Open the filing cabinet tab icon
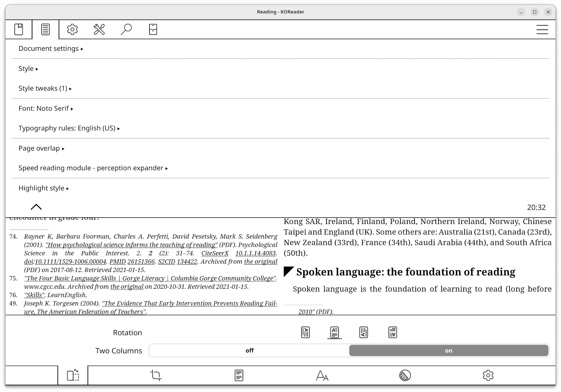The height and width of the screenshot is (392, 561). pyautogui.click(x=153, y=29)
